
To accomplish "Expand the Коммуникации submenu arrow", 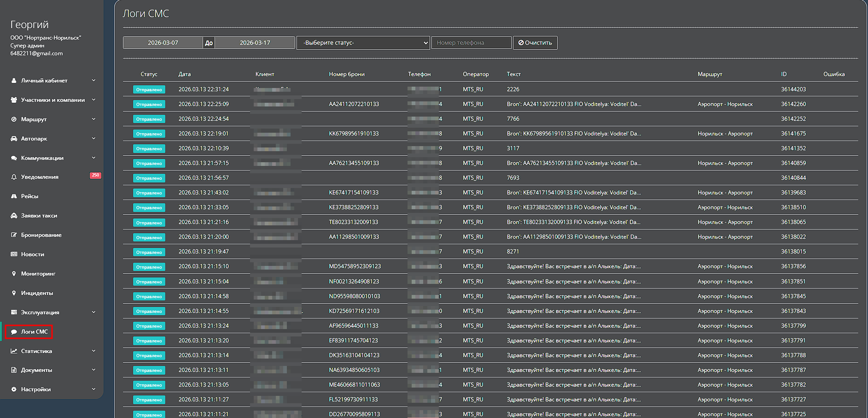I will pos(93,158).
